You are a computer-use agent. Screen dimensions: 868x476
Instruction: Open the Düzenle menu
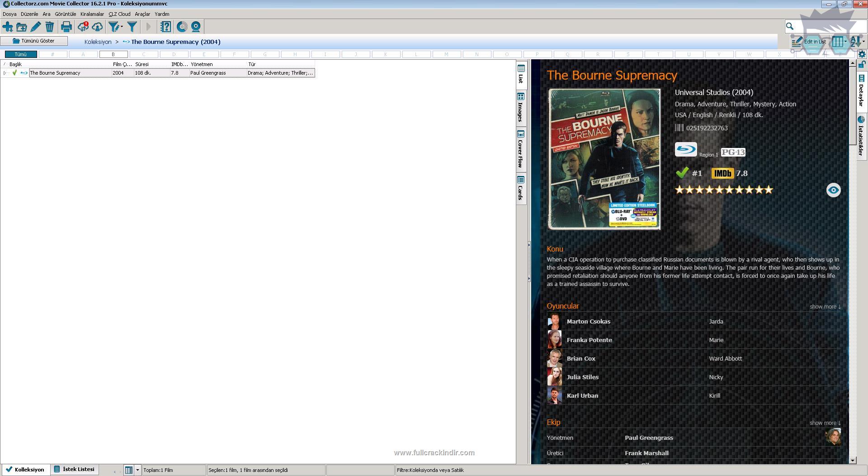[x=29, y=14]
